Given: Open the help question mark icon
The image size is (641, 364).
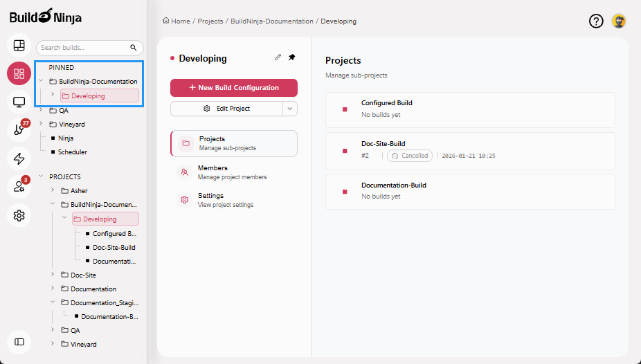Looking at the screenshot, I should (596, 21).
